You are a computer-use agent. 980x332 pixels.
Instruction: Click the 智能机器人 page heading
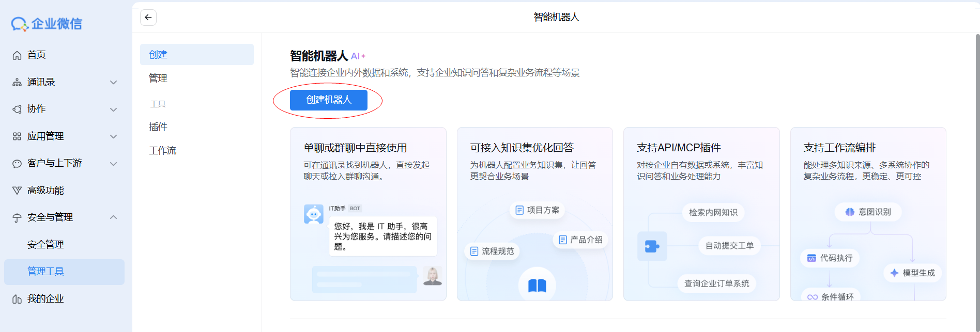(x=319, y=56)
